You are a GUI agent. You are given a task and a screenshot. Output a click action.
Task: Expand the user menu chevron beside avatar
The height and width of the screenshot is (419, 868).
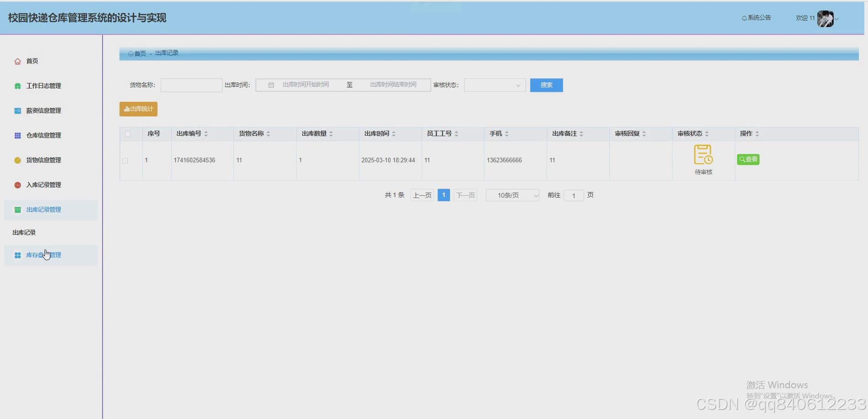836,19
